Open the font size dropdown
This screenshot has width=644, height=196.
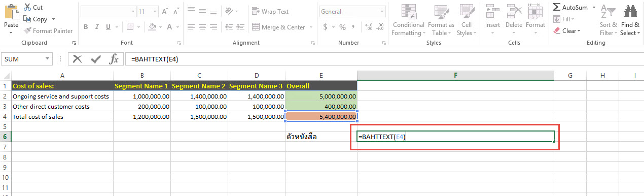(x=154, y=11)
